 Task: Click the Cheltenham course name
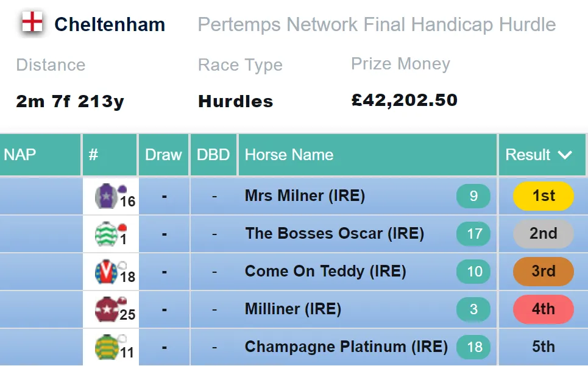[110, 25]
